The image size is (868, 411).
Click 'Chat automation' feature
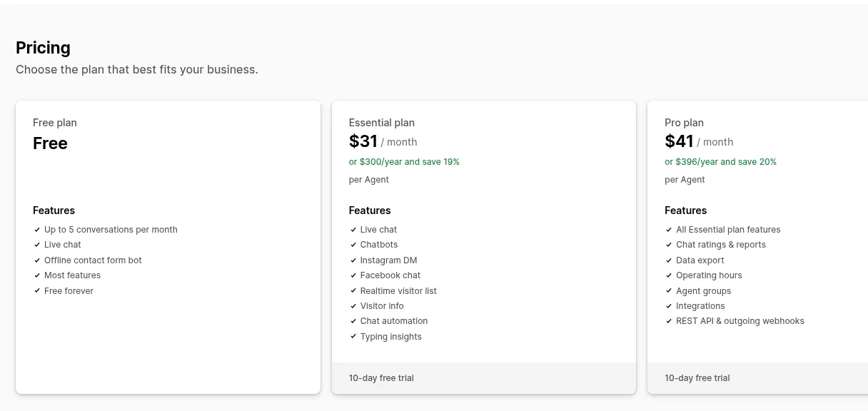(x=394, y=321)
